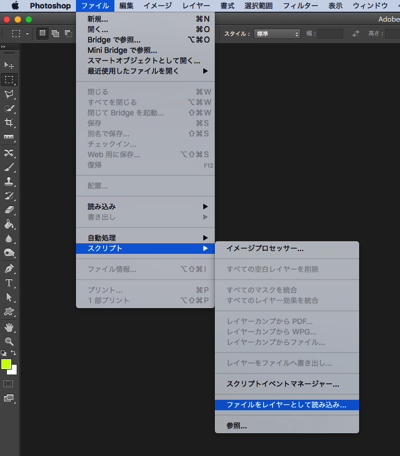Click the white background color swatch
The width and height of the screenshot is (400, 456).
click(x=14, y=372)
